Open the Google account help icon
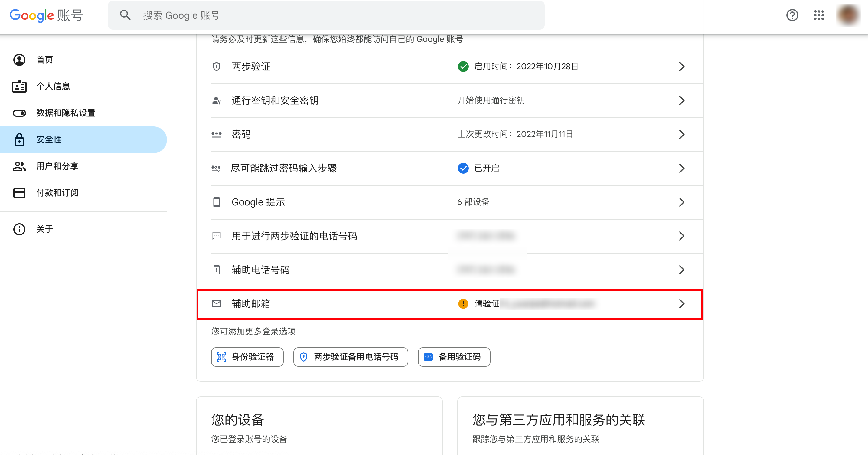Screen dimensions: 868x455 click(x=792, y=15)
